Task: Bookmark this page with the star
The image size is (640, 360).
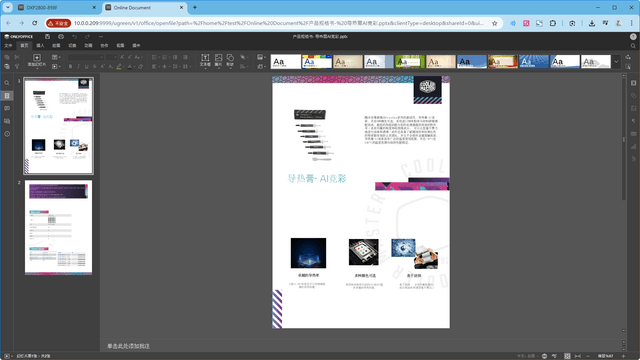Action: (x=495, y=23)
